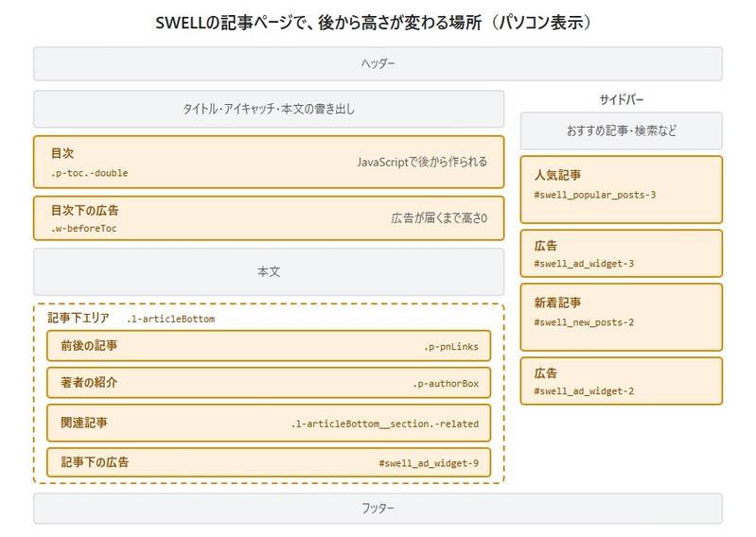This screenshot has height=537, width=756.
Task: Click the #swell_popular_posts-3 text
Action: (594, 195)
